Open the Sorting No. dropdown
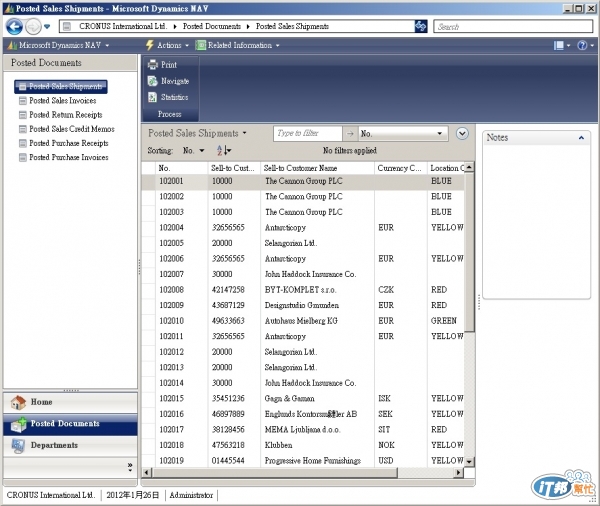The width and height of the screenshot is (600, 506). point(193,150)
